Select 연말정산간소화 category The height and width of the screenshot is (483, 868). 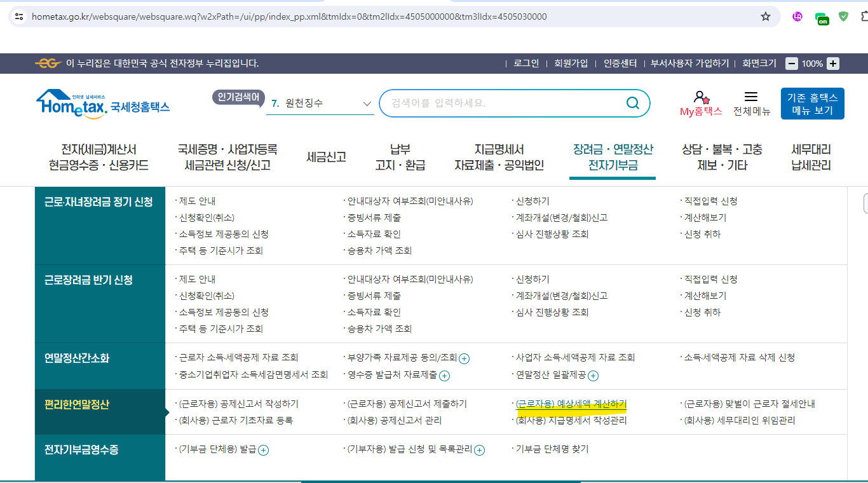pos(77,358)
